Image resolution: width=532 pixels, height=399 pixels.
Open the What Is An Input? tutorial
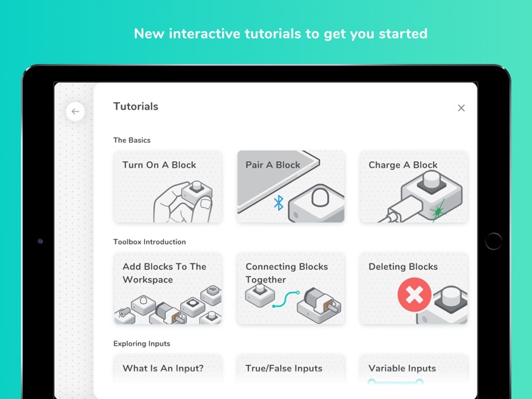(168, 369)
